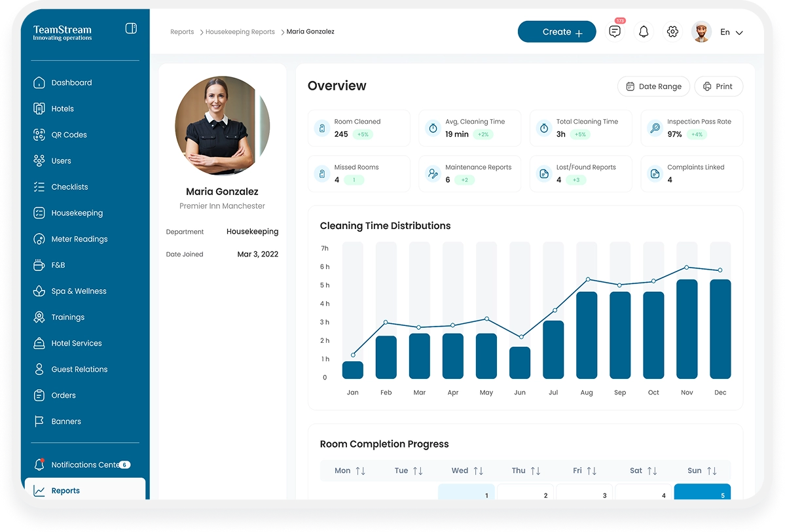The height and width of the screenshot is (532, 785).
Task: Click the Nov bar in chart
Action: [687, 329]
